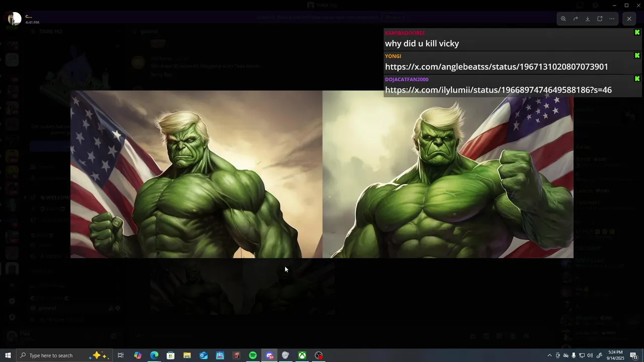Switch to Discord in the taskbar
This screenshot has width=644, height=362.
270,355
